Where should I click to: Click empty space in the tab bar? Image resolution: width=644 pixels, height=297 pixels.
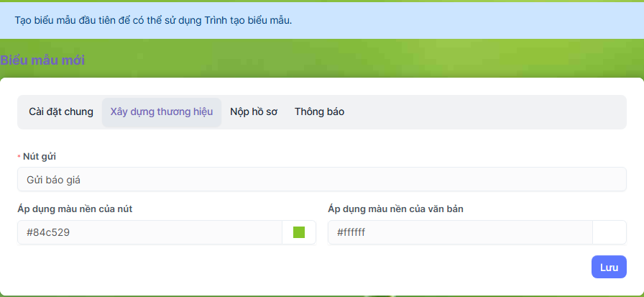tap(489, 112)
